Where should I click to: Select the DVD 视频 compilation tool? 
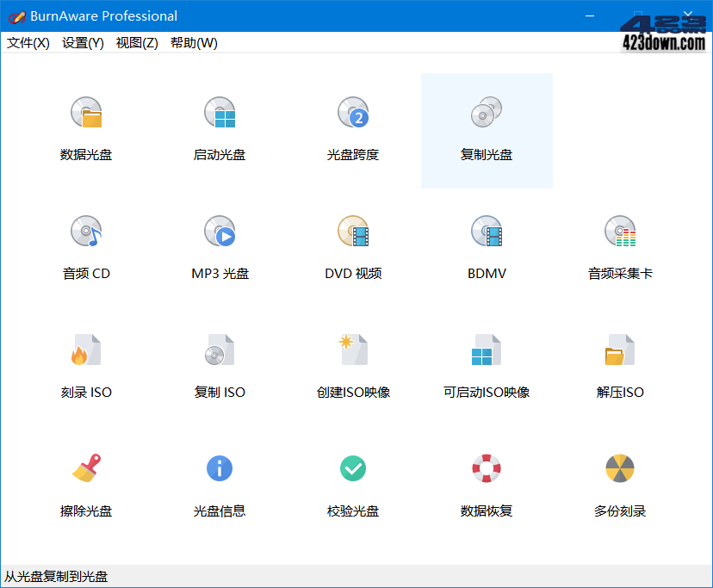pos(352,248)
